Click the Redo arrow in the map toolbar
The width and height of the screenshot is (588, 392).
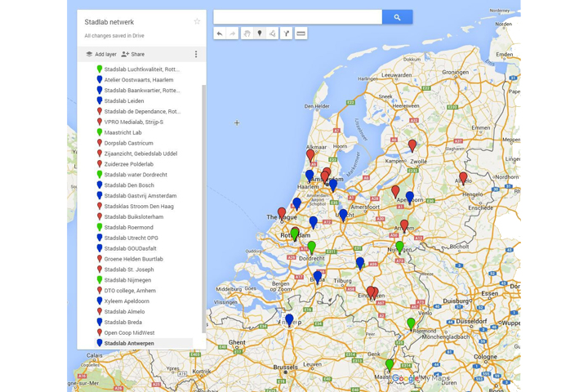(x=233, y=33)
